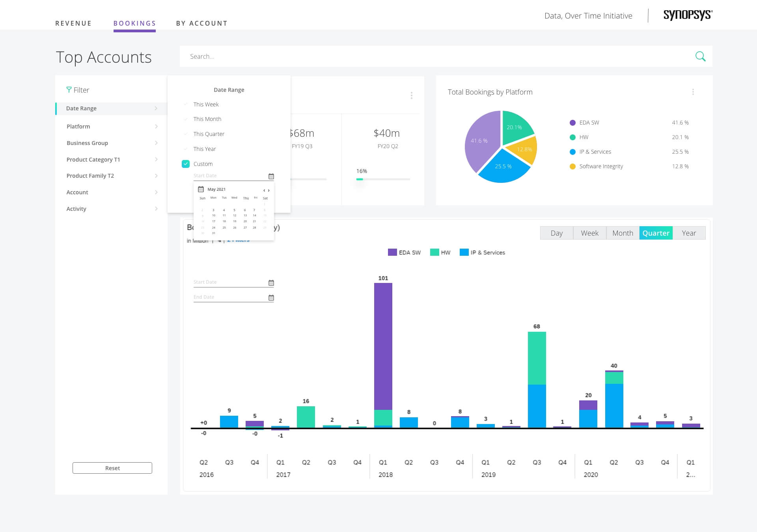Select May 19 in the calendar
This screenshot has height=532, width=757.
tap(235, 221)
